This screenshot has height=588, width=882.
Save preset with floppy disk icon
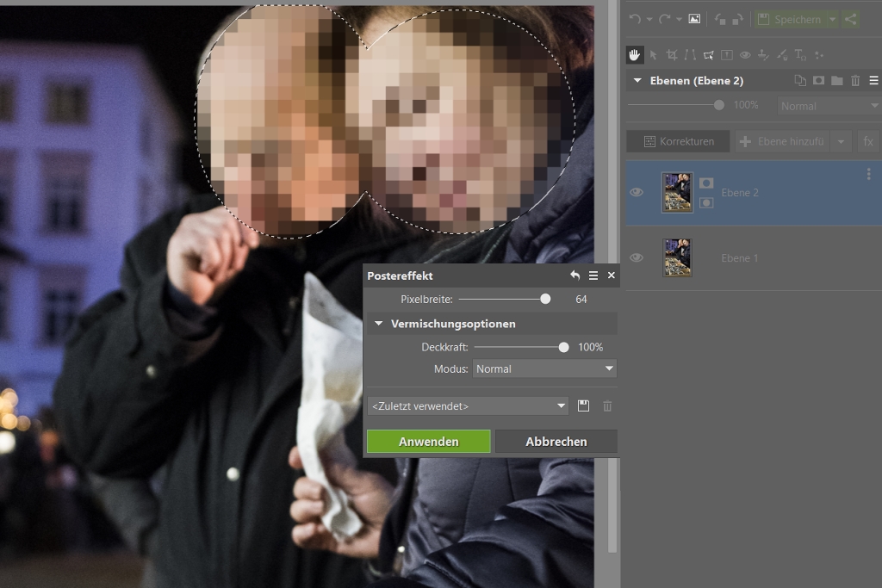(x=583, y=405)
